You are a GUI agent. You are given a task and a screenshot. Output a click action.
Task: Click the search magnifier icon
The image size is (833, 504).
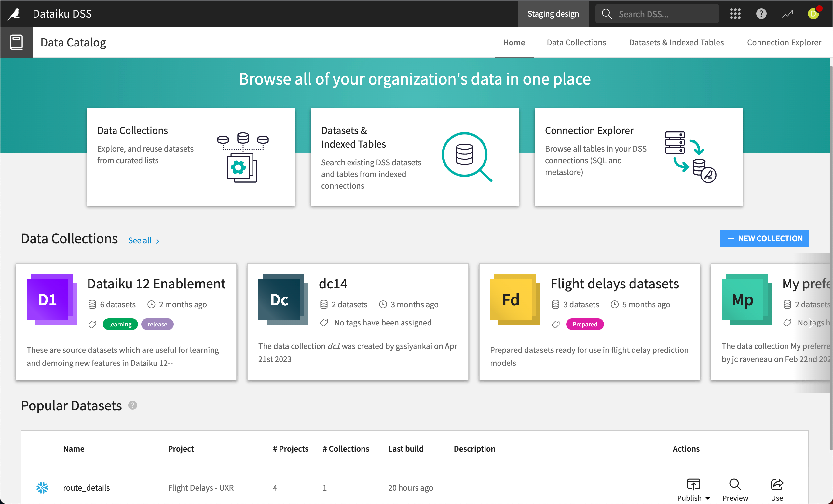(607, 14)
